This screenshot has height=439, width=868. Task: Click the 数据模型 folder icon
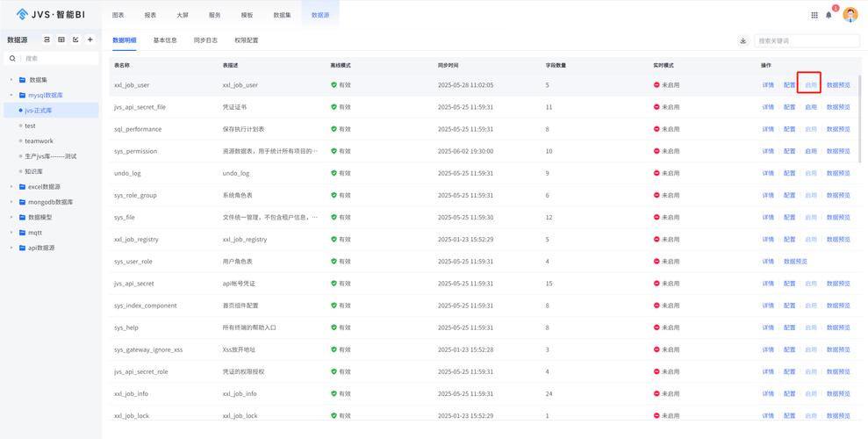click(22, 217)
